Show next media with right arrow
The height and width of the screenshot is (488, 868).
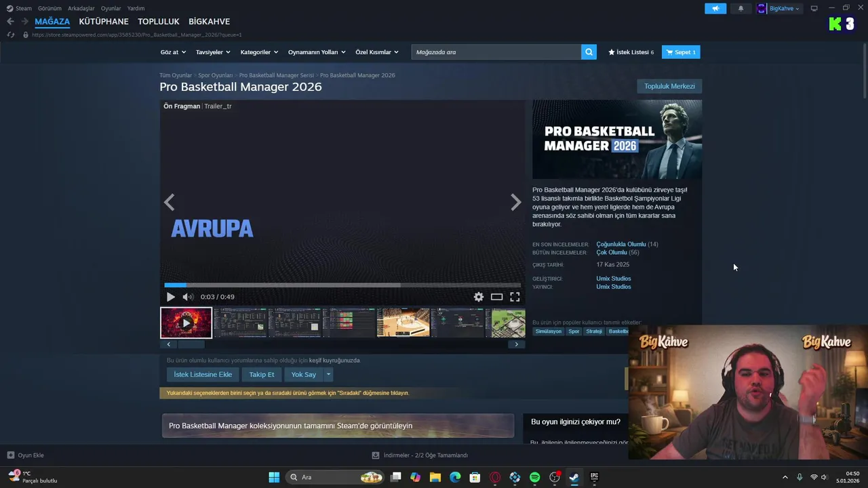(x=515, y=202)
